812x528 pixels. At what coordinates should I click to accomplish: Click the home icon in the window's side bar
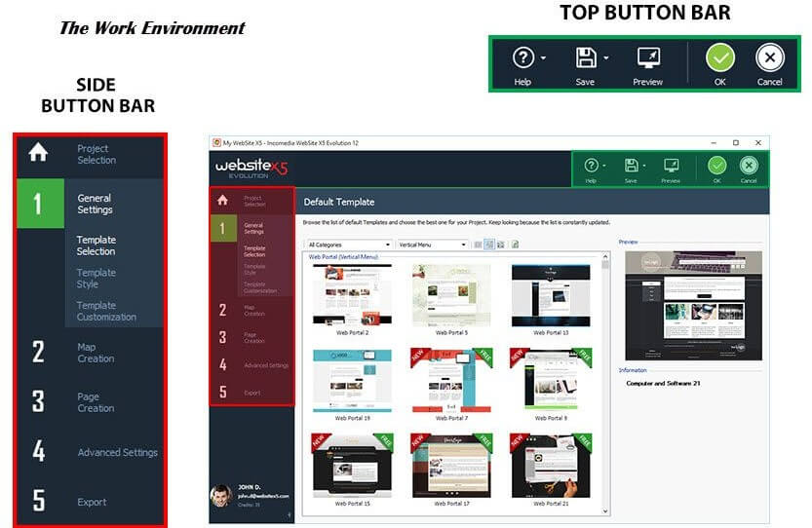pyautogui.click(x=222, y=200)
